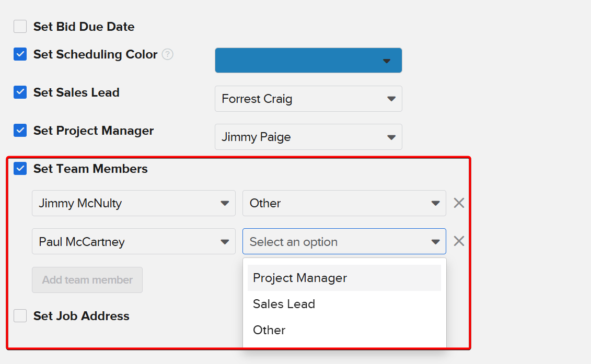Collapse the Select an option role dropdown
The width and height of the screenshot is (591, 364).
[x=344, y=242]
